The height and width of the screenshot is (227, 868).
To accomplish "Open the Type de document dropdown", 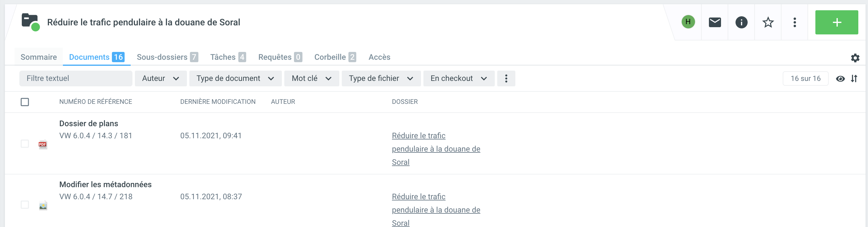I will click(235, 79).
